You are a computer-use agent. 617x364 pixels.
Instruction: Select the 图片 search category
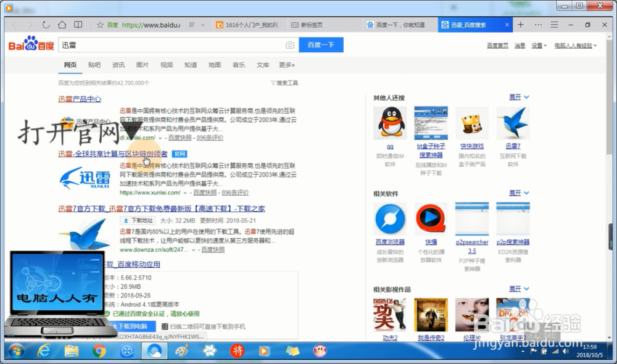143,65
